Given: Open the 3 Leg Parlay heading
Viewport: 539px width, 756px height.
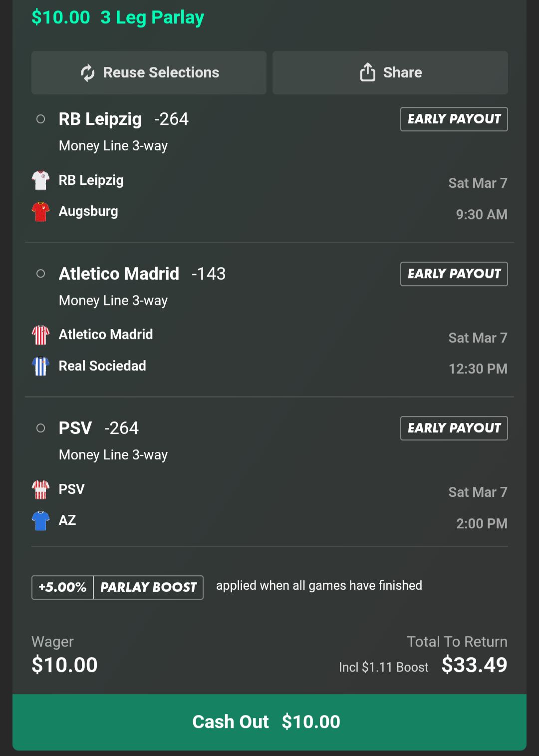Looking at the screenshot, I should click(x=152, y=17).
